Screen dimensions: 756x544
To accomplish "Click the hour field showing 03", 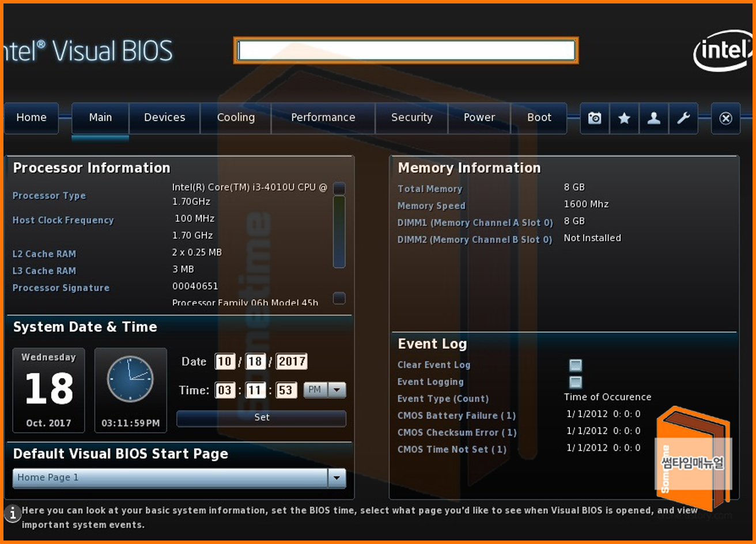I will point(225,390).
